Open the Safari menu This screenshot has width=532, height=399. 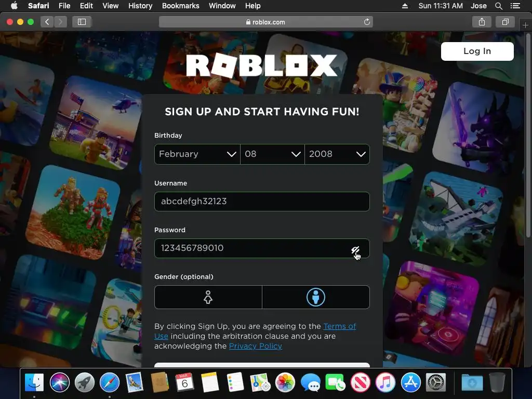pos(38,6)
